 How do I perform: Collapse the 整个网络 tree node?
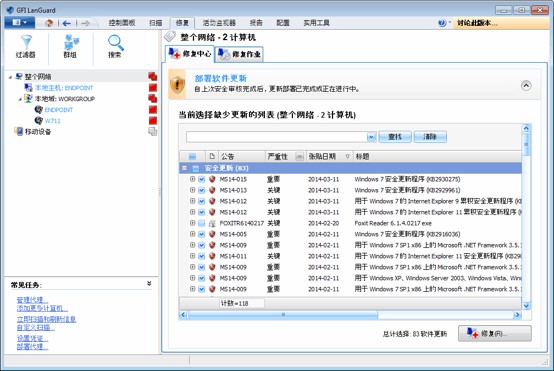coord(10,77)
